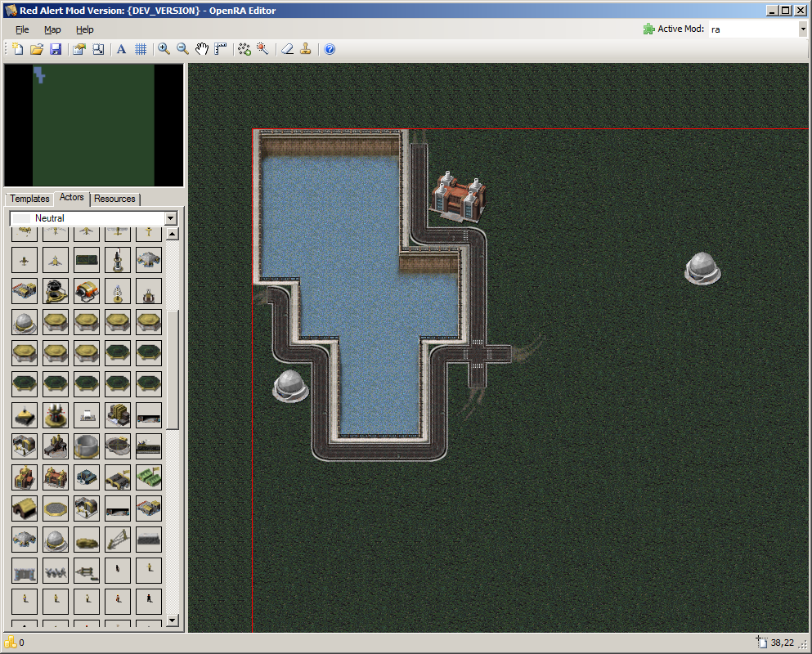Select the dark green rectangular pad actor
The width and height of the screenshot is (812, 654).
[x=87, y=260]
